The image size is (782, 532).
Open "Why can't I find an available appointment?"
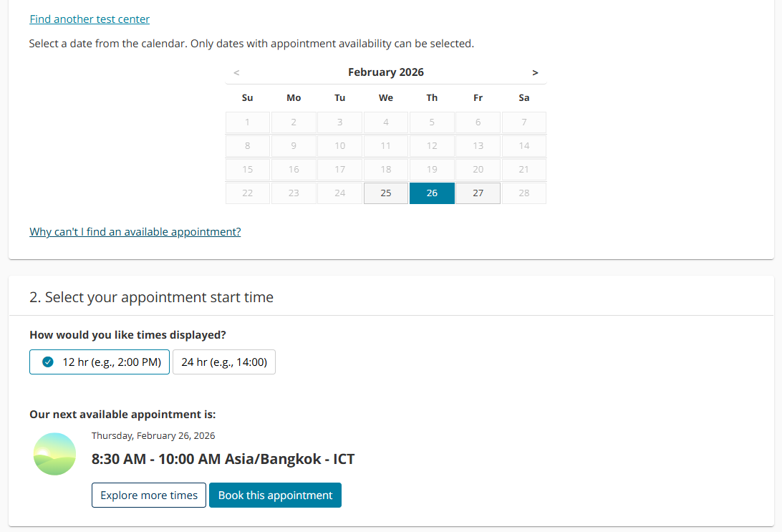135,232
